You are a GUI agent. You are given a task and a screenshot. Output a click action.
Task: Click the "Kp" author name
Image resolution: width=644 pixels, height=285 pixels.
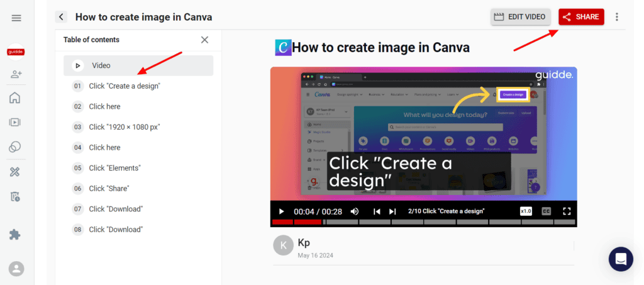click(304, 243)
